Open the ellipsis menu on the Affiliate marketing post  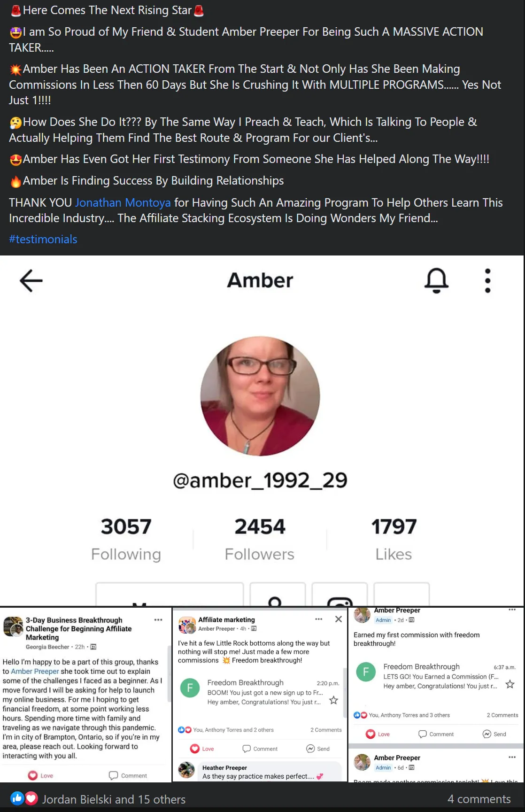coord(319,619)
